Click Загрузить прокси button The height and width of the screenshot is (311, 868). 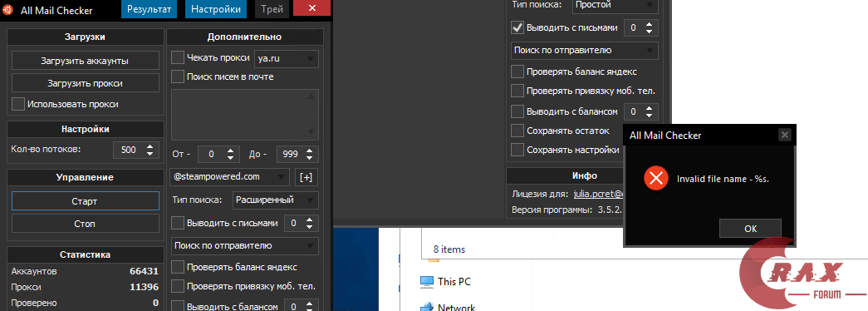coord(86,83)
